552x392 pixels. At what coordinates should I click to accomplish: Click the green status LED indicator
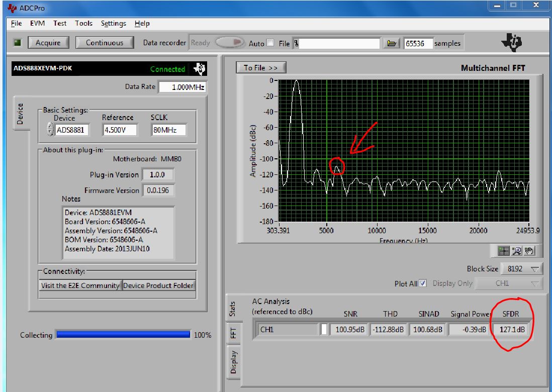[17, 43]
